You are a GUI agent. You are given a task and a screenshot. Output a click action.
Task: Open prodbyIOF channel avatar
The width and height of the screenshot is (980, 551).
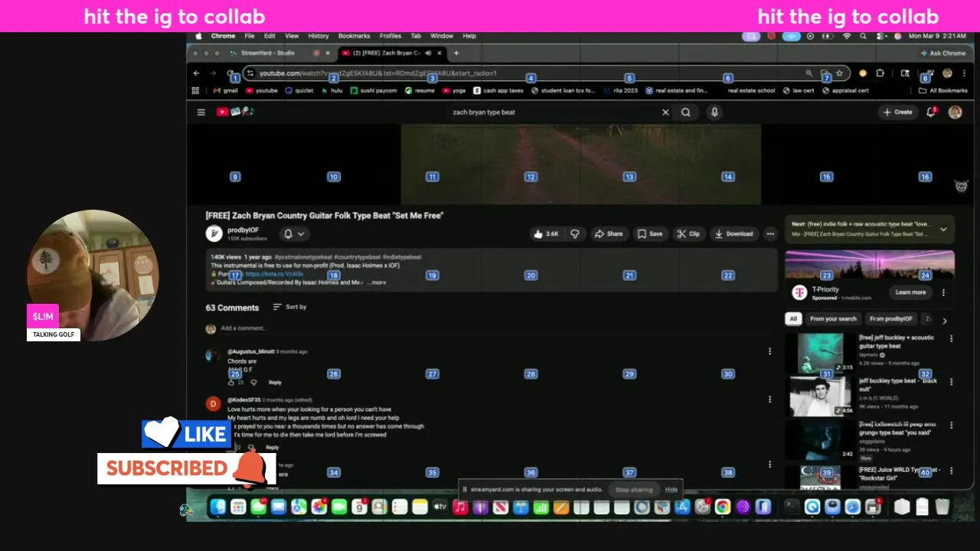tap(214, 233)
